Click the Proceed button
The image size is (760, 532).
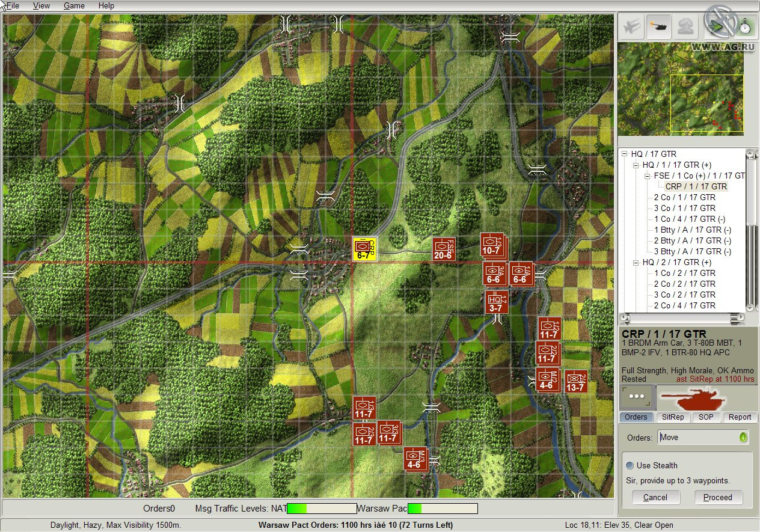point(719,497)
